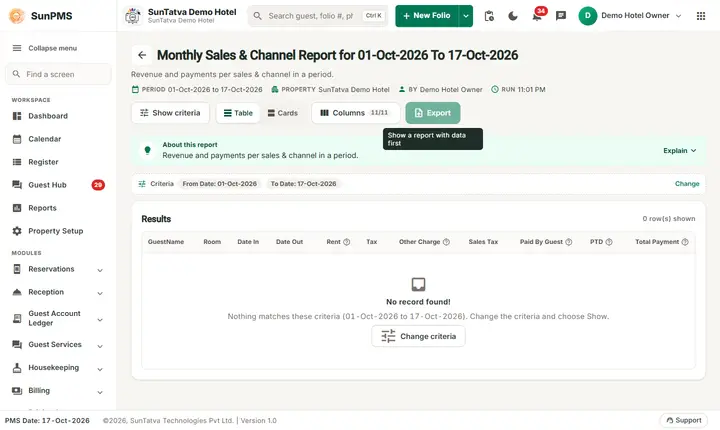Click the GuestName column header
720x430 pixels.
166,242
